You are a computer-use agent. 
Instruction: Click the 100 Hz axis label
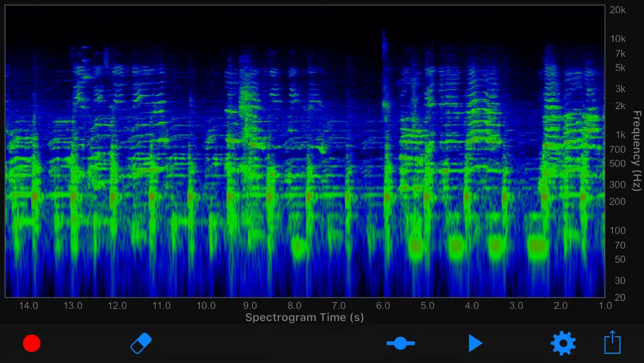[618, 231]
